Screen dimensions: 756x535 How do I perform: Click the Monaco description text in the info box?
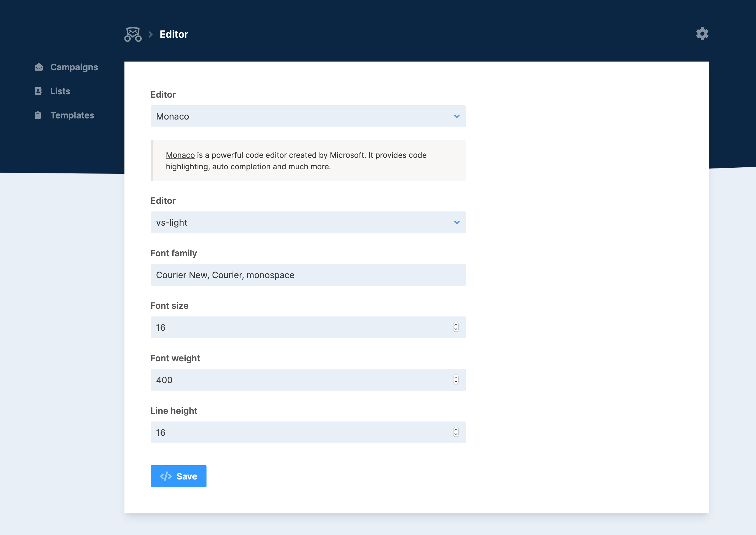pos(296,161)
